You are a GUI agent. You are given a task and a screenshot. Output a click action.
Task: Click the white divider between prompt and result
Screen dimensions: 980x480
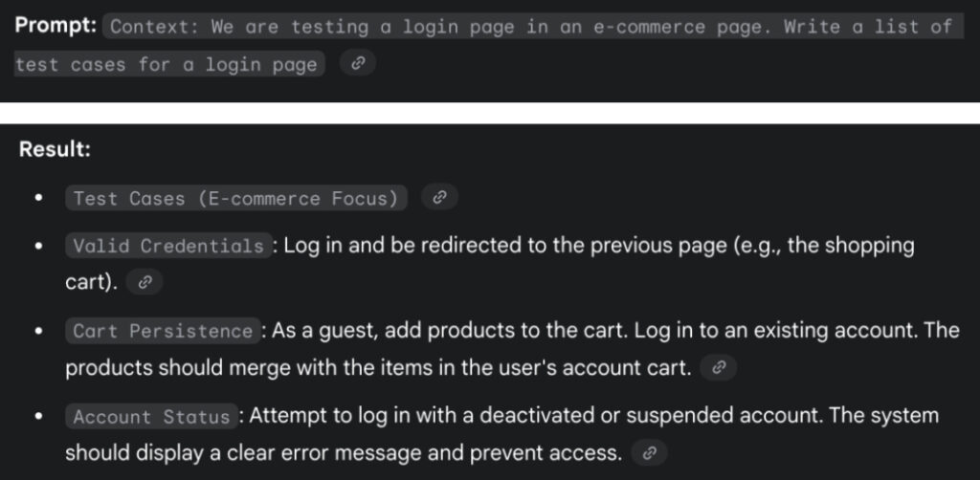(x=490, y=113)
